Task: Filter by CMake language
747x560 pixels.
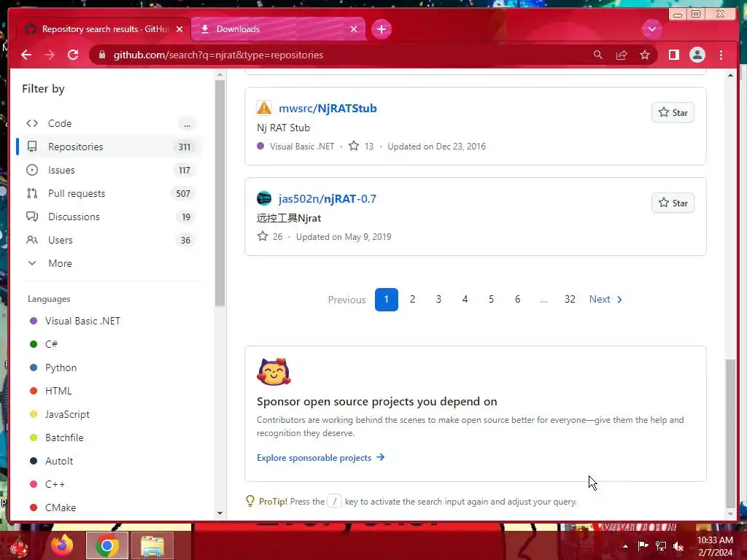Action: 60,507
